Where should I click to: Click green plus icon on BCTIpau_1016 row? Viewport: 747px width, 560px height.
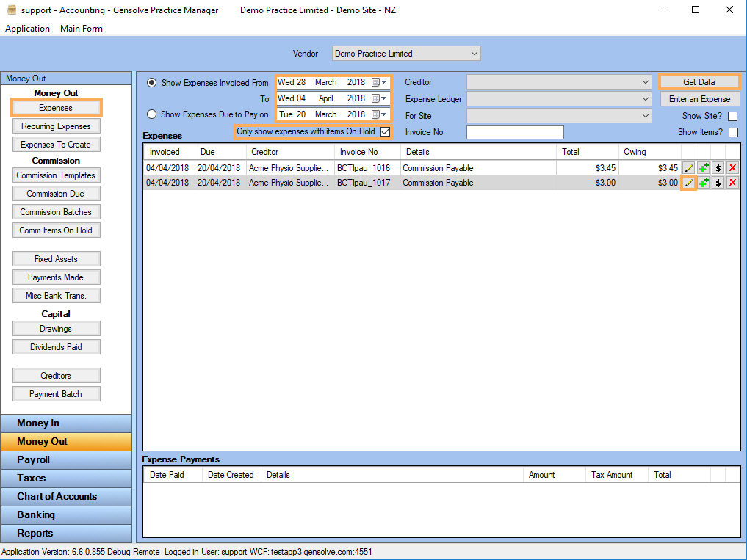(703, 168)
